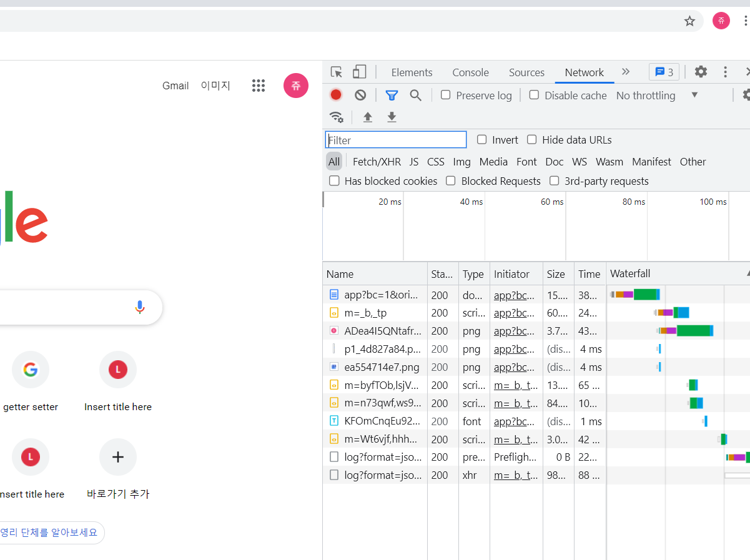Filter requests by WS
Screen dimensions: 750x560
[x=580, y=162]
